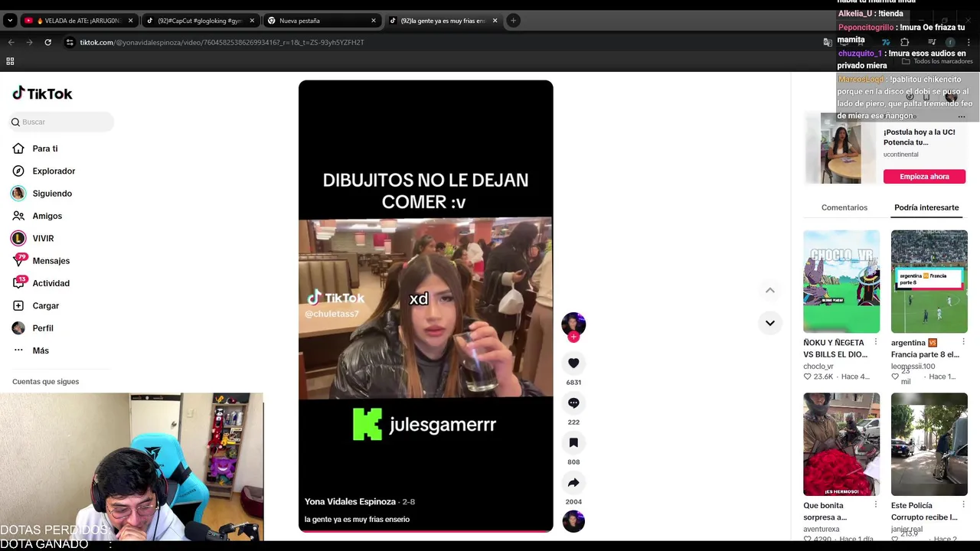Open video comments bubble icon

[x=573, y=403]
